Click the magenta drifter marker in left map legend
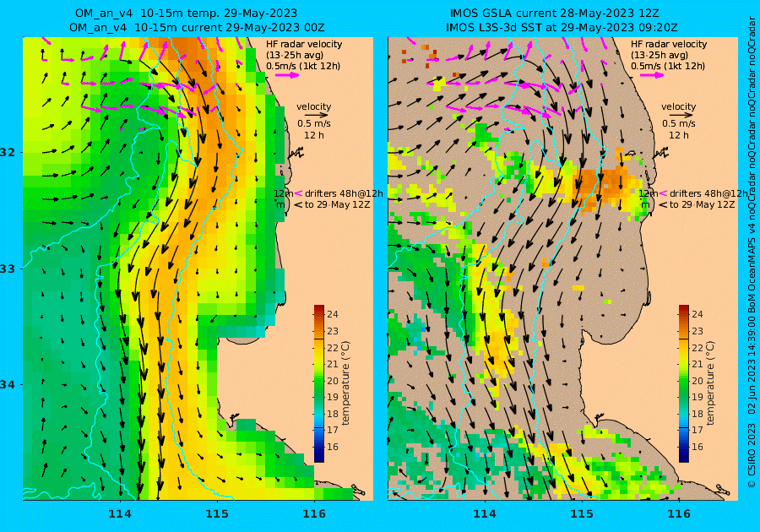 pos(299,193)
